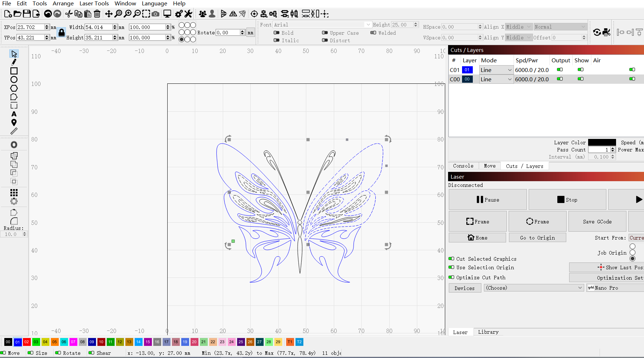Toggle Output for layer C01

(x=560, y=70)
